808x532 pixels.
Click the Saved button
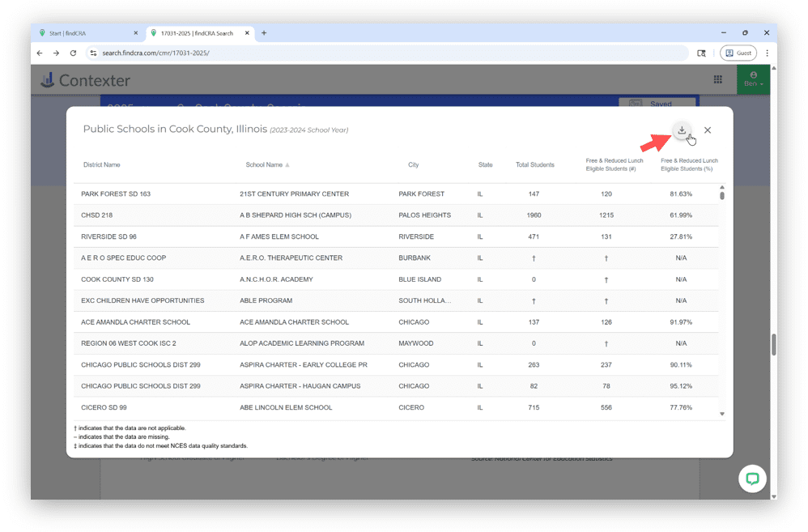point(657,104)
